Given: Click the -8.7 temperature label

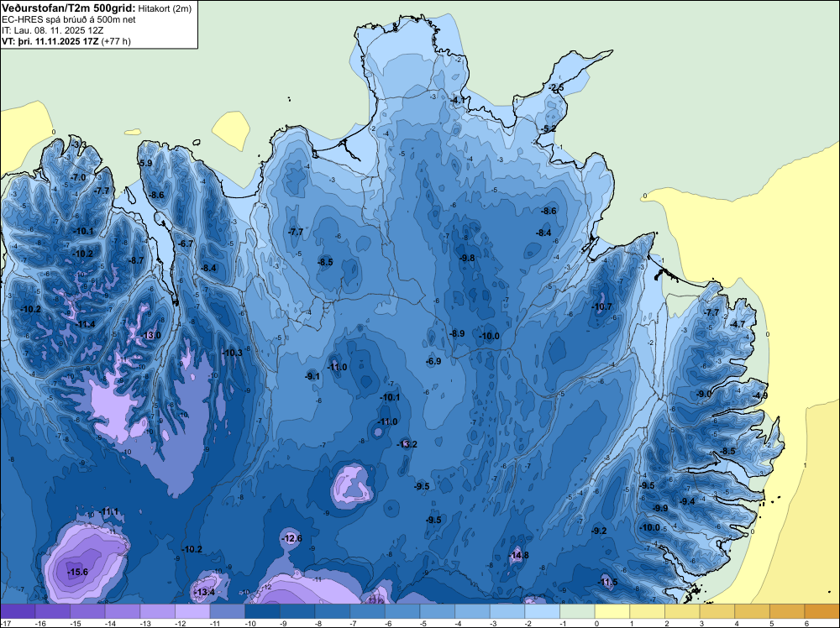Looking at the screenshot, I should point(136,261).
